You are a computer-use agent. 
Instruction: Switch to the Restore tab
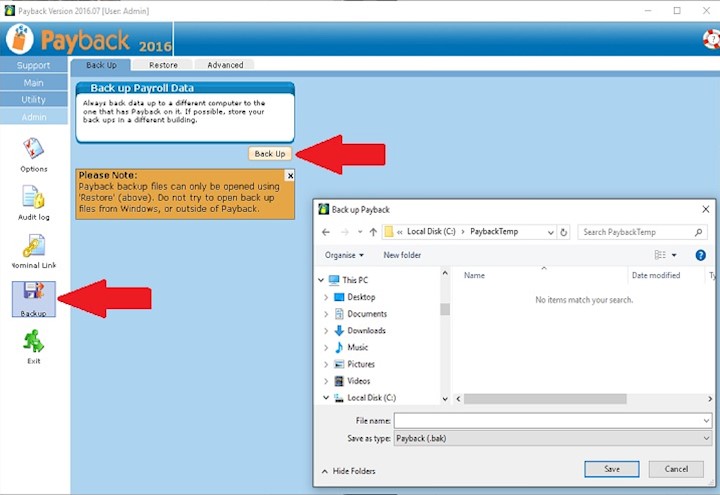(x=163, y=65)
